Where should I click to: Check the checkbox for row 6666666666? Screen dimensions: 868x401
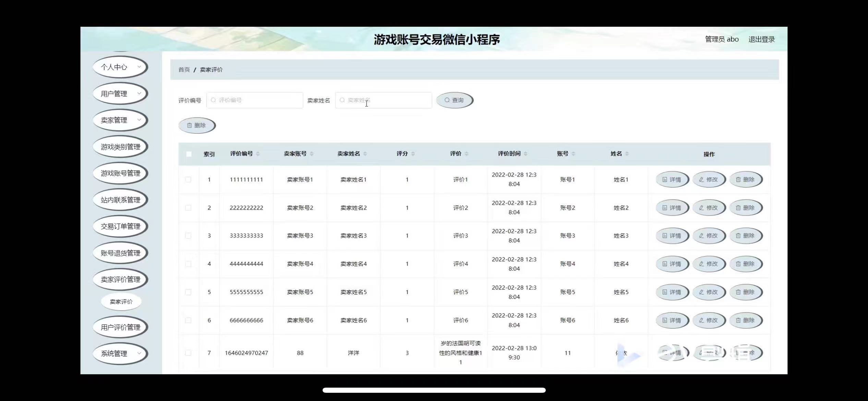pyautogui.click(x=188, y=320)
